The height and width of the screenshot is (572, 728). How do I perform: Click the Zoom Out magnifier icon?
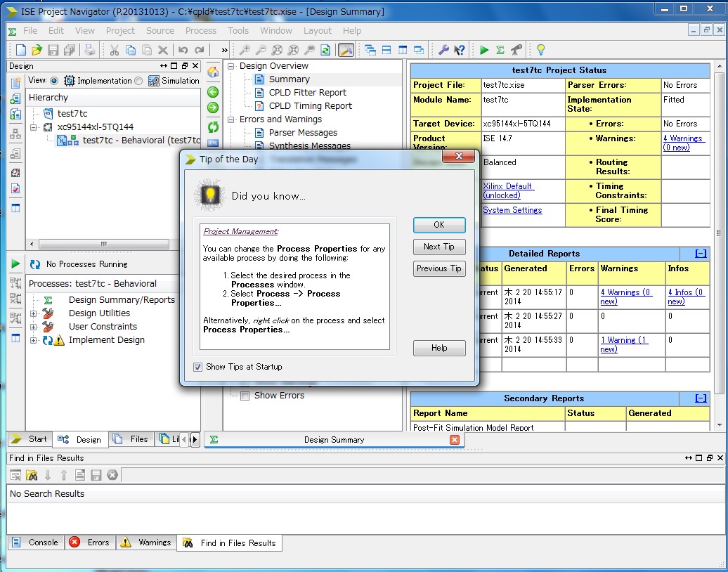261,50
